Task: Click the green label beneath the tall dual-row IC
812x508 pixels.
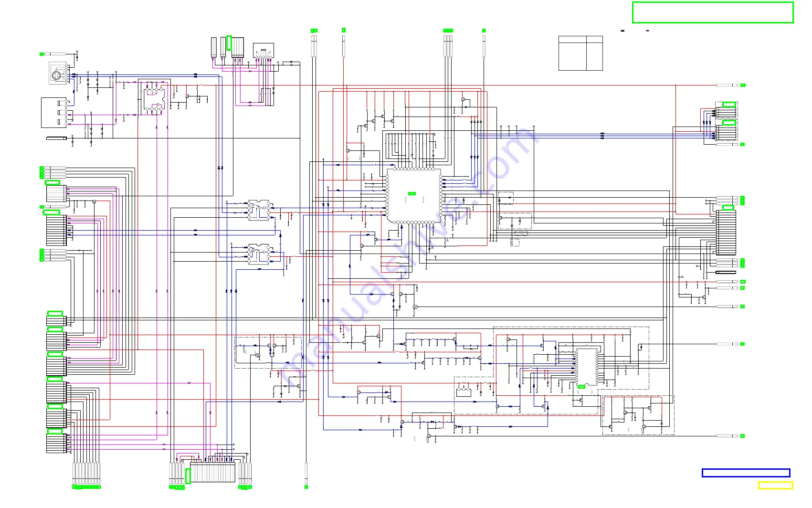Action: tap(581, 386)
